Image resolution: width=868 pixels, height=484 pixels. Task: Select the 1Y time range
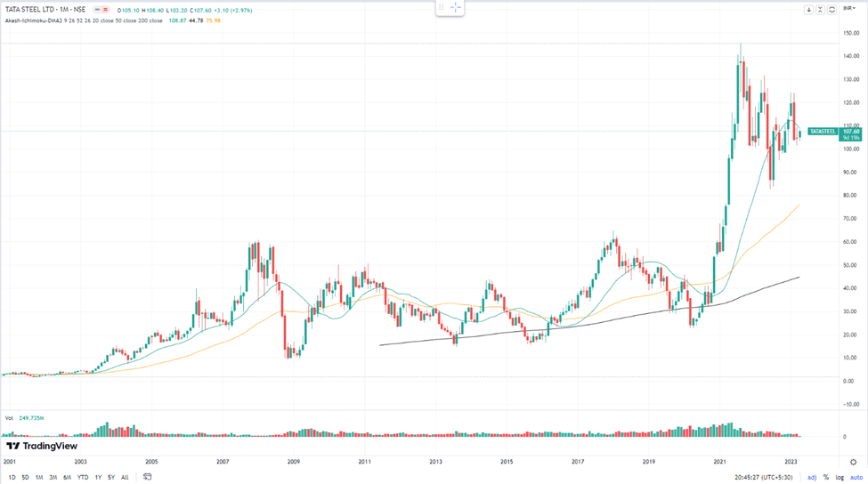[x=98, y=477]
